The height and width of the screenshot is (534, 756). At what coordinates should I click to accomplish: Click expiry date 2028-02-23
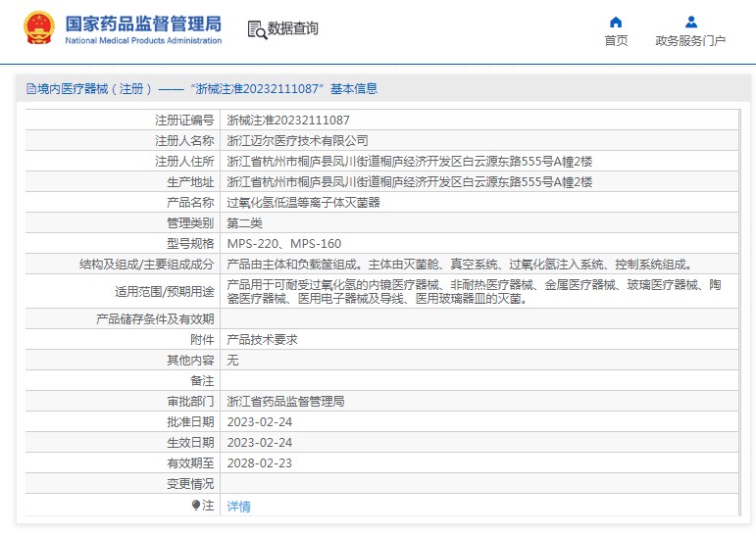[x=260, y=463]
